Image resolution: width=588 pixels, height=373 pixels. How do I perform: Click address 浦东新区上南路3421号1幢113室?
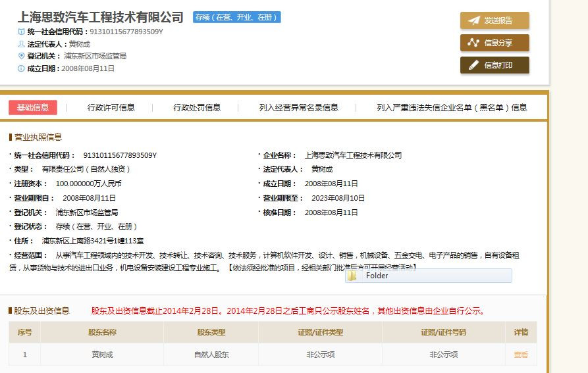pos(93,241)
